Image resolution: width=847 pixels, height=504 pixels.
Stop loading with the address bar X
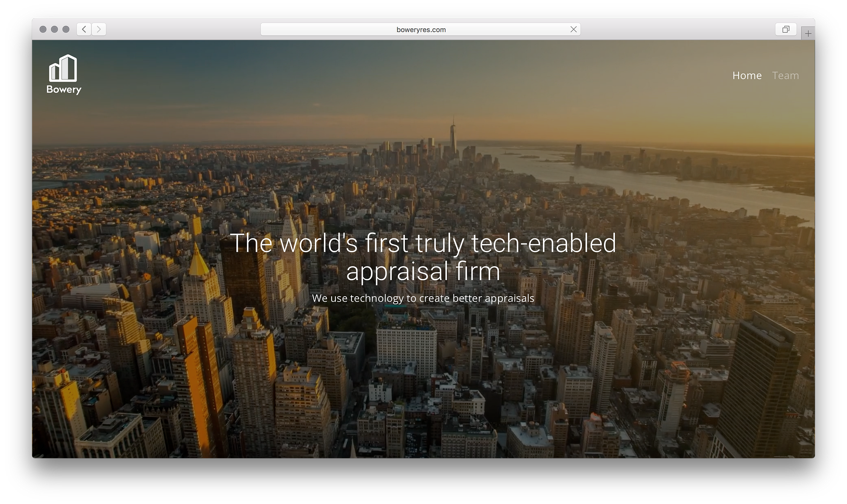[x=573, y=29]
